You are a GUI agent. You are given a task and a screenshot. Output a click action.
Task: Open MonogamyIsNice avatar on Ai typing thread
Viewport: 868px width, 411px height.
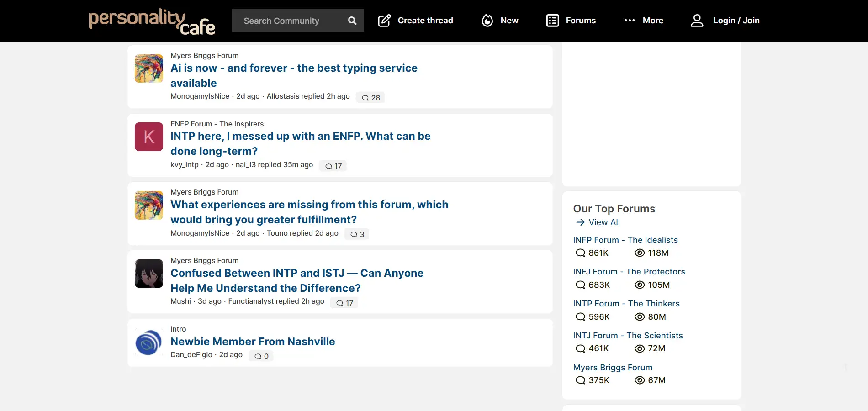point(149,68)
